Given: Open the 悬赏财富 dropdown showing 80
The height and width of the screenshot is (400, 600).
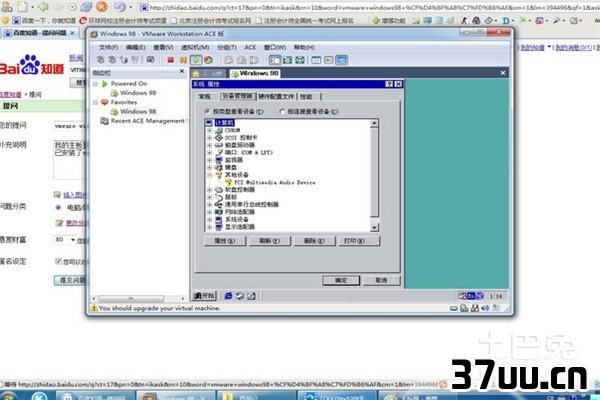Looking at the screenshot, I should 65,240.
